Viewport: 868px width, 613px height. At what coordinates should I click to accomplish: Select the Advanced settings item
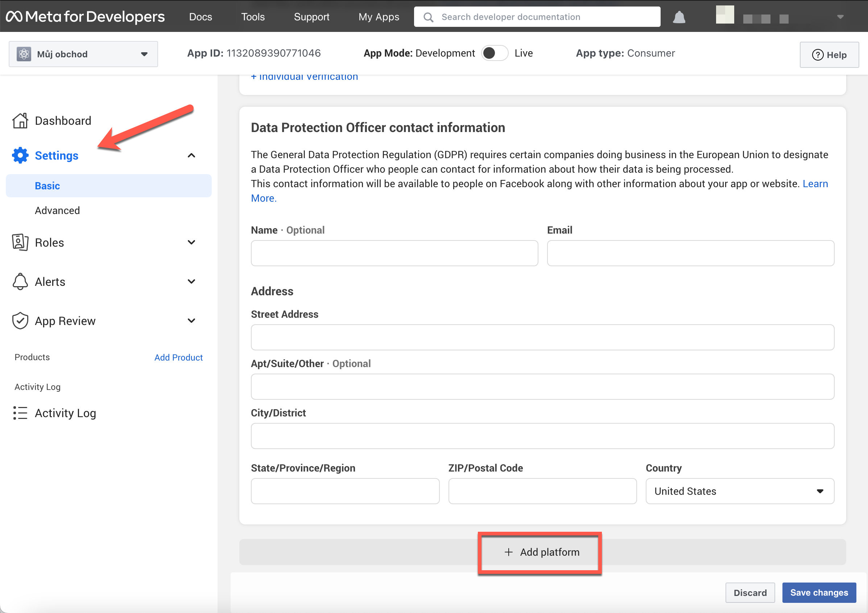(57, 210)
